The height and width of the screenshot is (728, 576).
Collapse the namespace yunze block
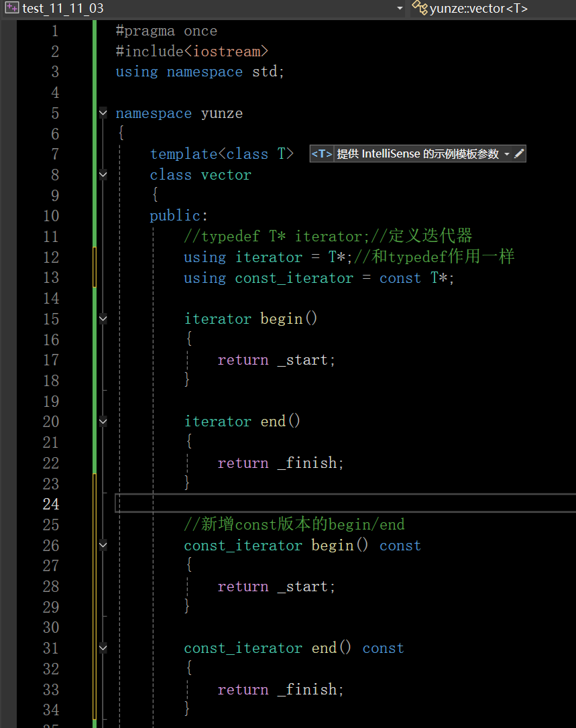click(x=103, y=113)
